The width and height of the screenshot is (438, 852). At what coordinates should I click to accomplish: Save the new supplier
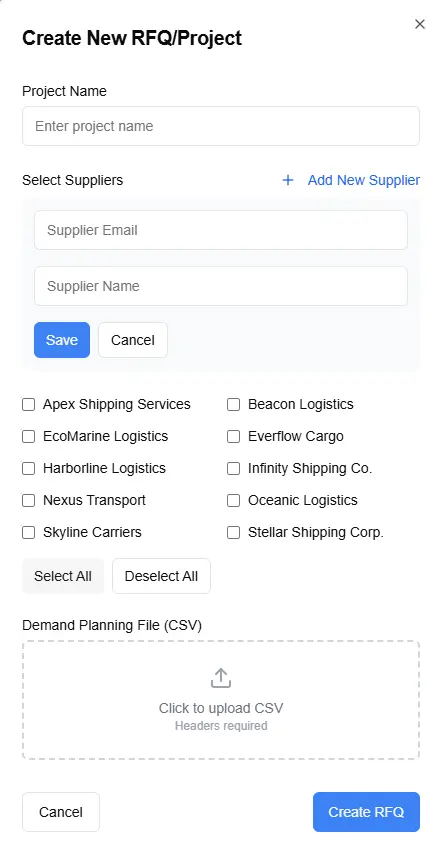click(x=62, y=340)
